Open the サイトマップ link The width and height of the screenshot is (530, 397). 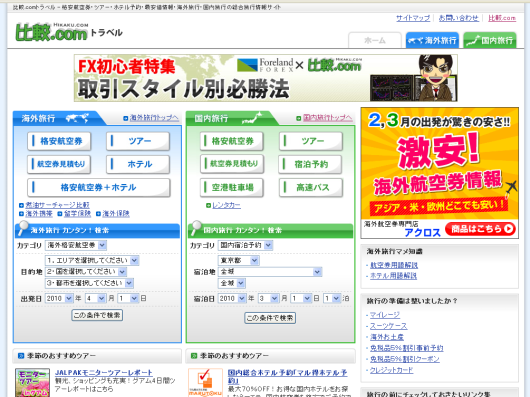pos(413,18)
